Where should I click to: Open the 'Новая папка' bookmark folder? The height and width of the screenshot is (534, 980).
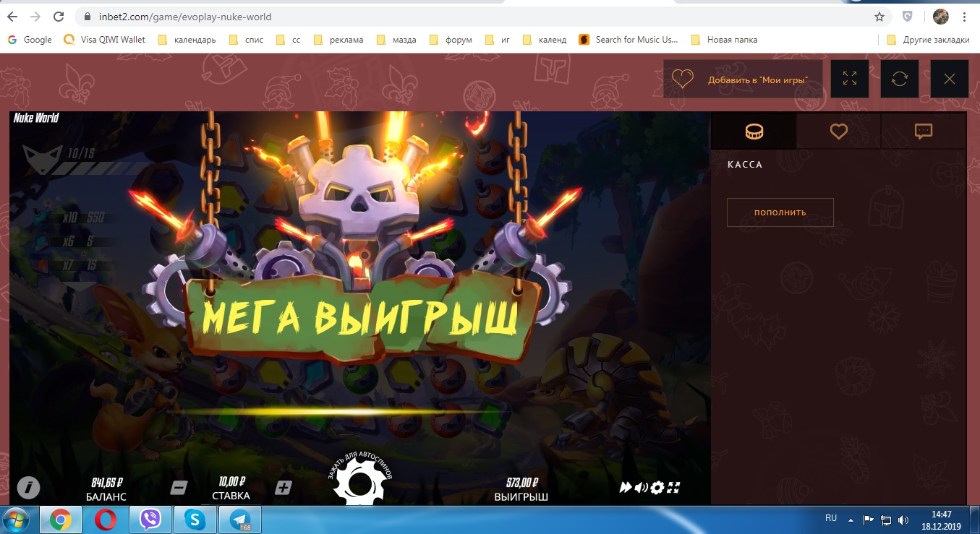[725, 40]
